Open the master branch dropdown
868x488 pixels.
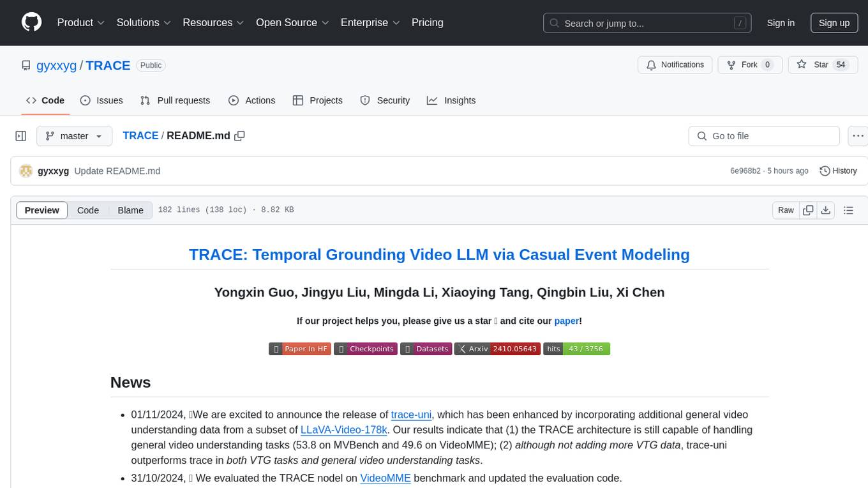click(x=74, y=136)
